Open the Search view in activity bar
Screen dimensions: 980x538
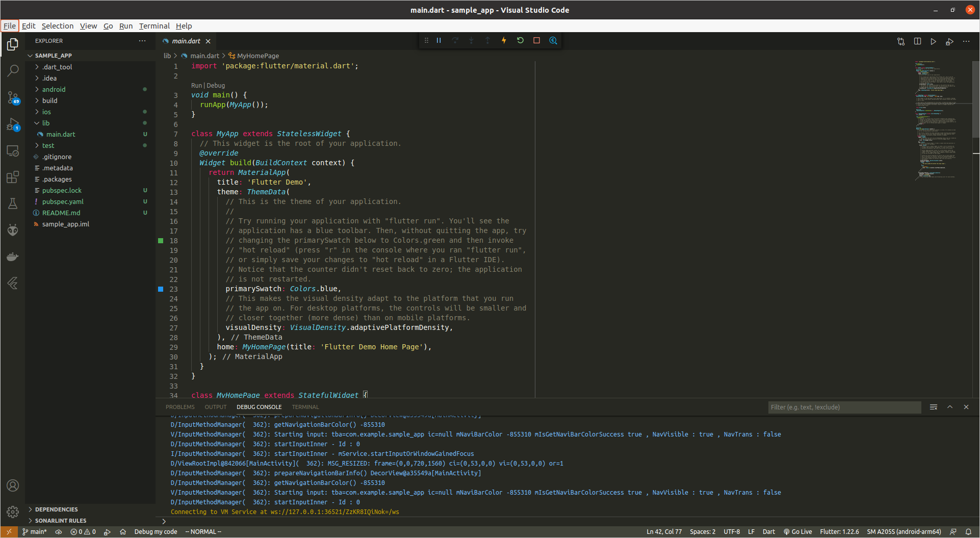(x=13, y=71)
